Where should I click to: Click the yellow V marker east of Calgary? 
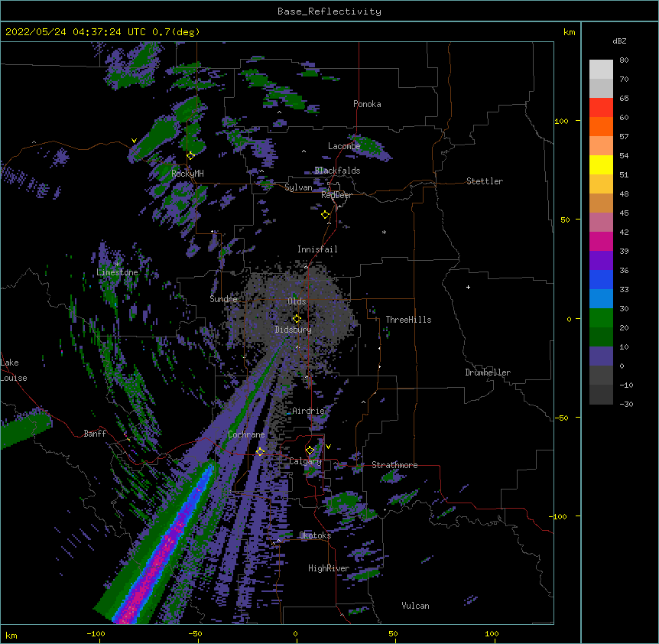click(328, 447)
